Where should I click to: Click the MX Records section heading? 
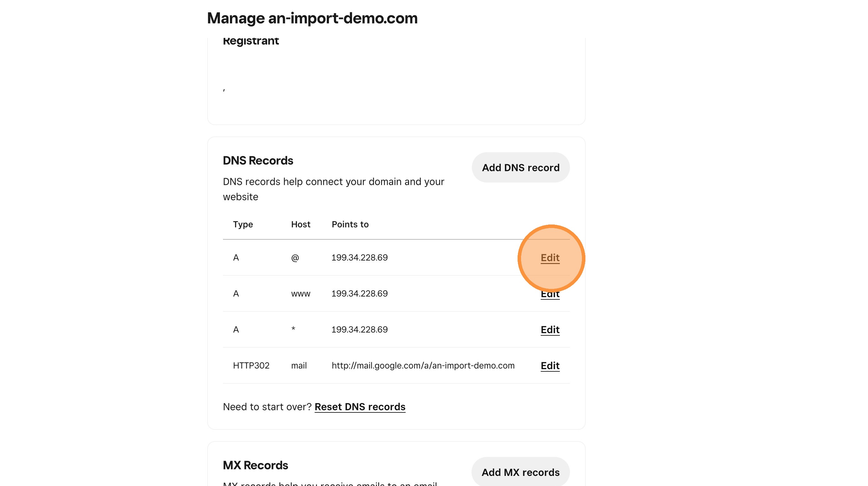pyautogui.click(x=255, y=465)
